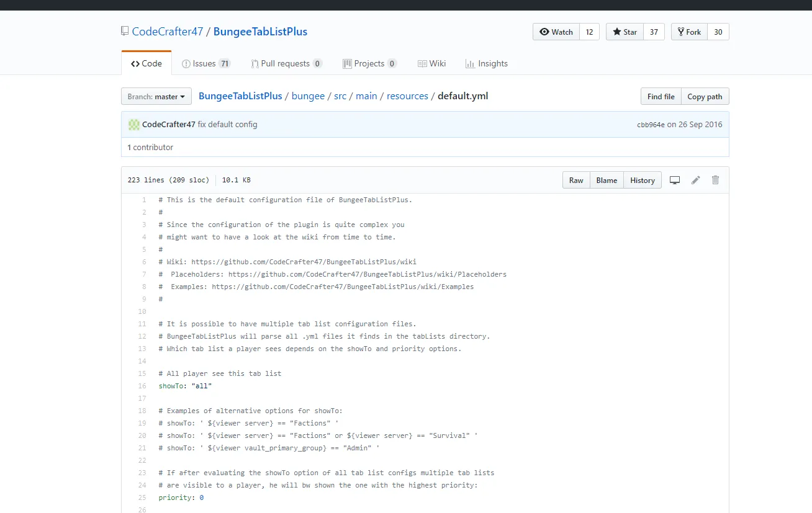812x513 pixels.
Task: Click the '223 lines (209 sloc)' text
Action: coord(168,180)
